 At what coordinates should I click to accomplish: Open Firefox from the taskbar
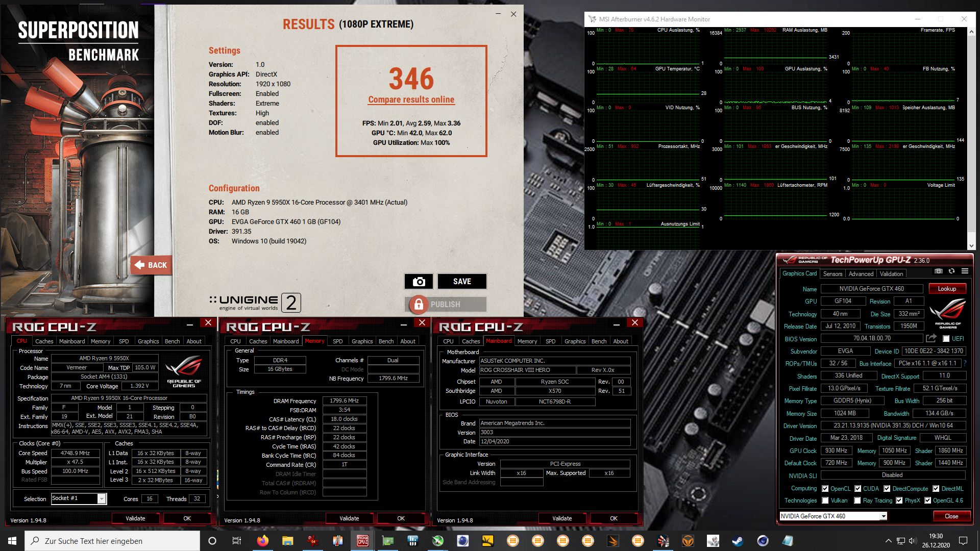(x=262, y=541)
